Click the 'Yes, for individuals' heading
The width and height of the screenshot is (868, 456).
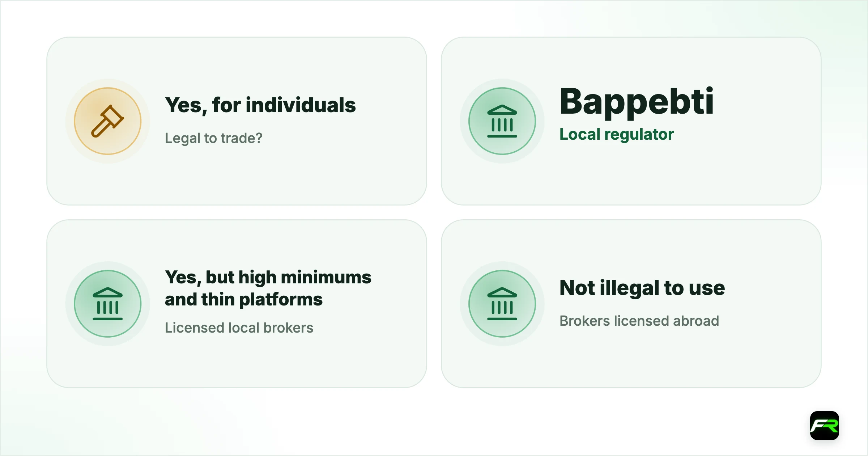[x=260, y=105]
